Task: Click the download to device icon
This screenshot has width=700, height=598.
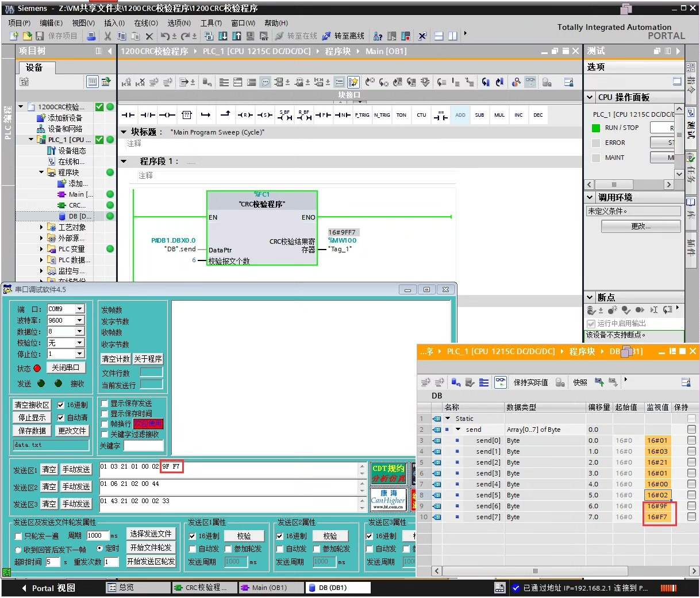Action: 223,36
